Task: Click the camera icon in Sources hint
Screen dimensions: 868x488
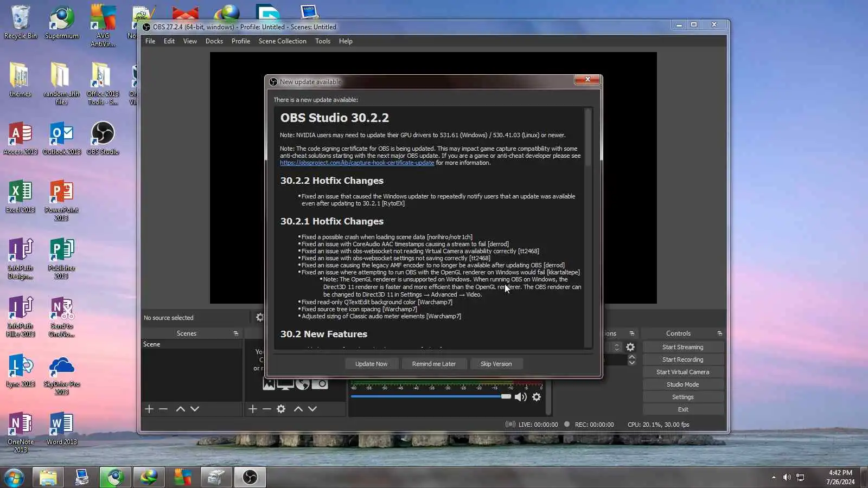Action: pos(320,384)
